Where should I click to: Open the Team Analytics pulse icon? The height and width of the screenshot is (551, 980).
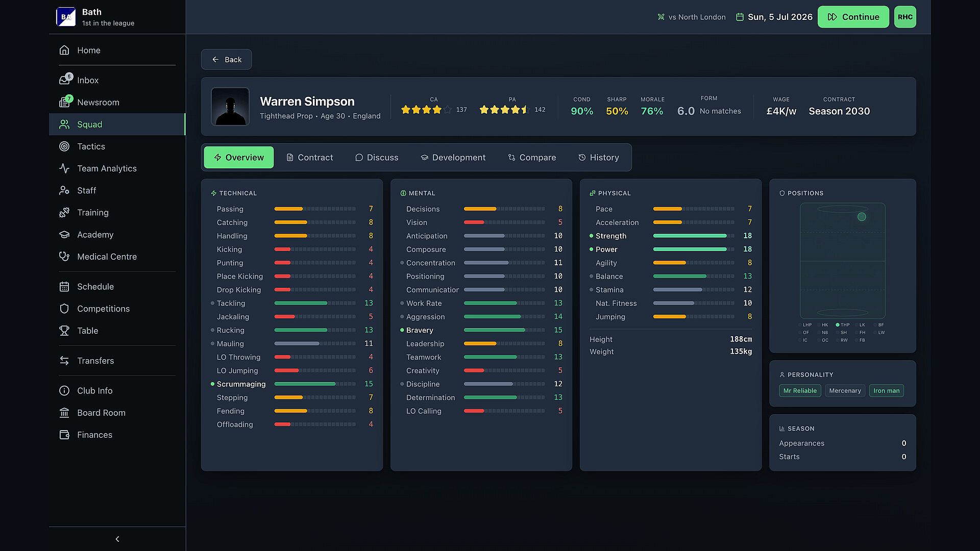(x=64, y=168)
